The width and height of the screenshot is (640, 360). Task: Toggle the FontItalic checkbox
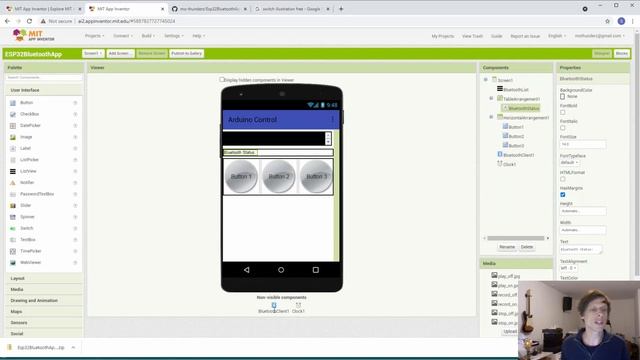[563, 128]
